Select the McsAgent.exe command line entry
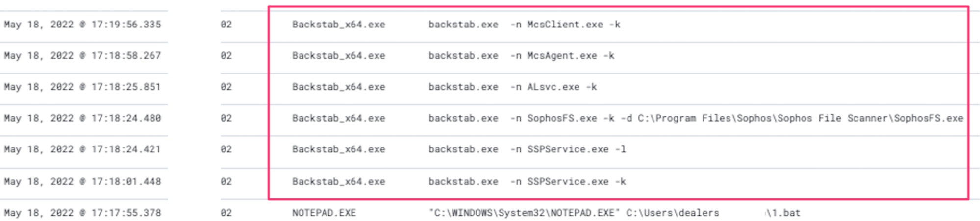Screen dimensions: 980x221 coord(521,56)
